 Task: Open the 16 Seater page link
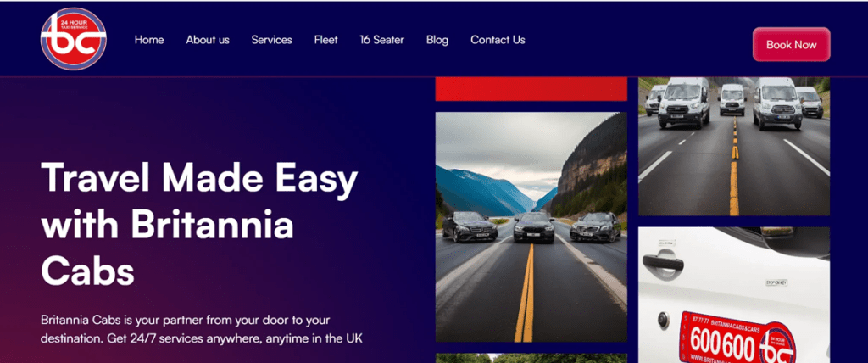(381, 40)
